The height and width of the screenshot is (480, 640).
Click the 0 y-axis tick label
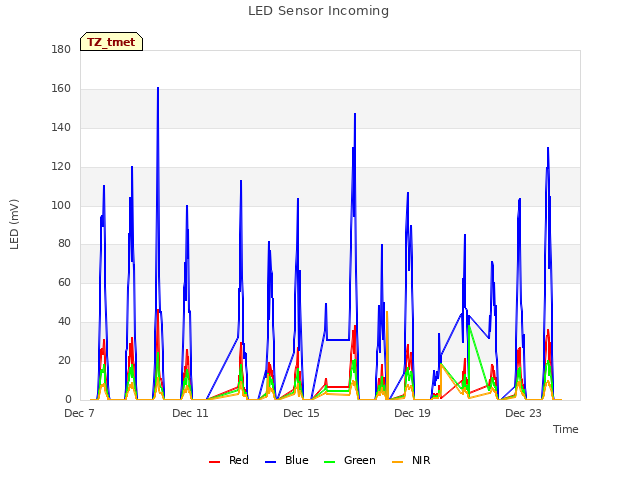tap(68, 400)
